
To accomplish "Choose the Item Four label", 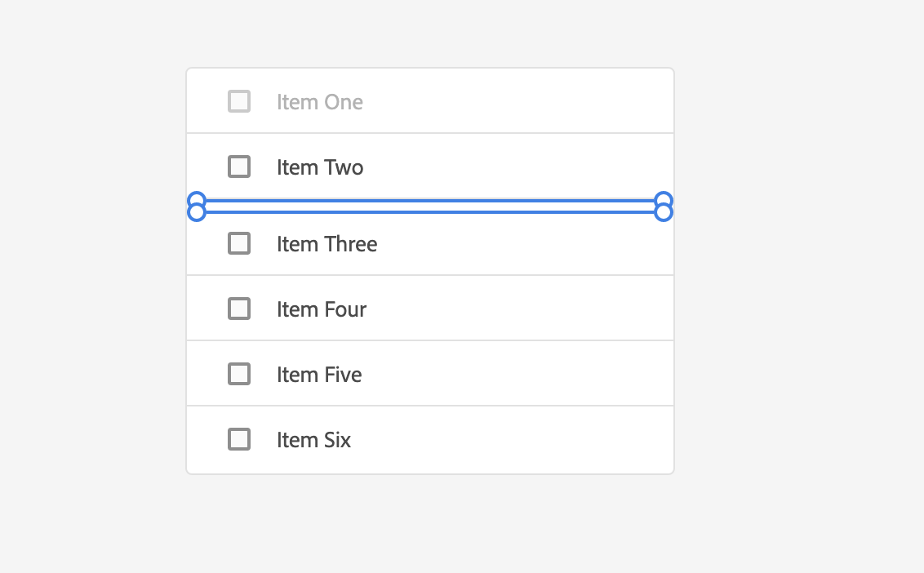I will tap(322, 309).
